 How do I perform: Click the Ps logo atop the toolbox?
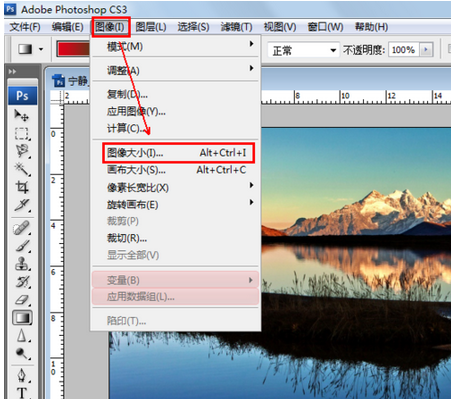[22, 96]
